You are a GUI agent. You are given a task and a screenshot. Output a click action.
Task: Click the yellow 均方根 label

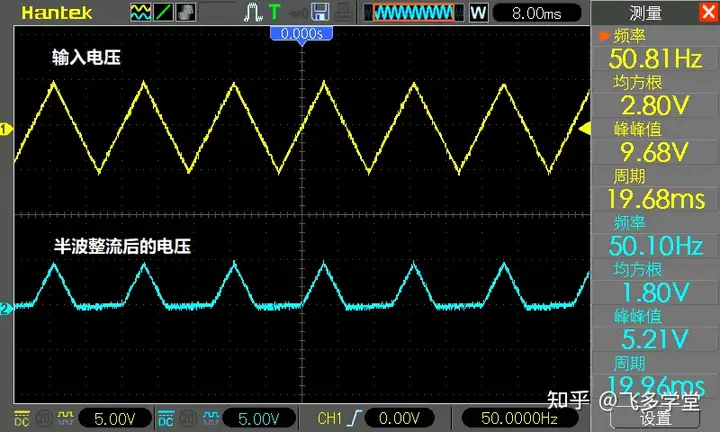pyautogui.click(x=638, y=83)
